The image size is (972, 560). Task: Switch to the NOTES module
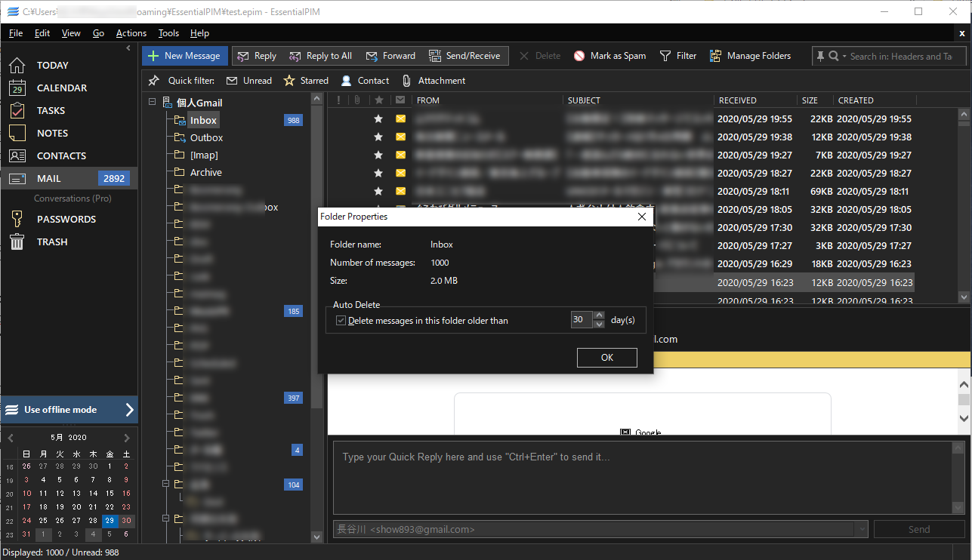52,133
